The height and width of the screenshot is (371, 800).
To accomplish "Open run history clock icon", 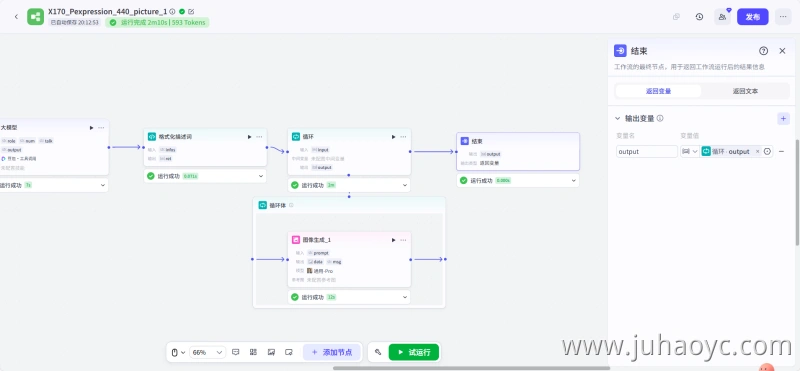I will pyautogui.click(x=699, y=17).
